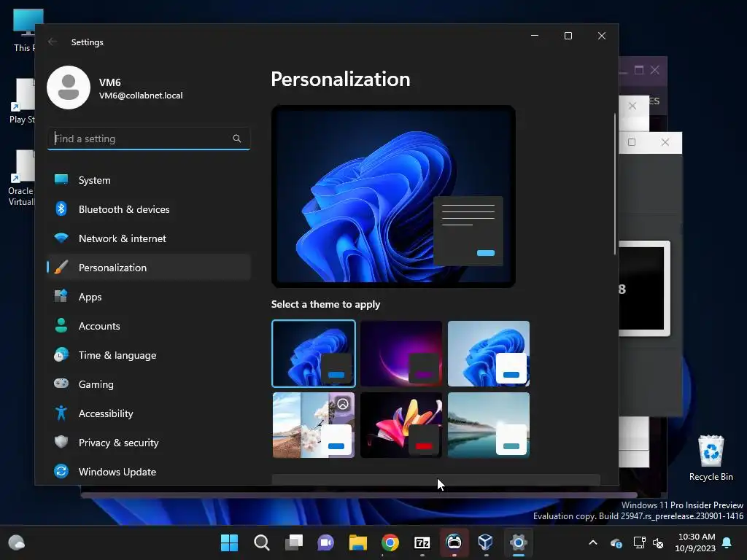Image resolution: width=747 pixels, height=560 pixels.
Task: Open the weather widget on the taskbar
Action: point(17,542)
